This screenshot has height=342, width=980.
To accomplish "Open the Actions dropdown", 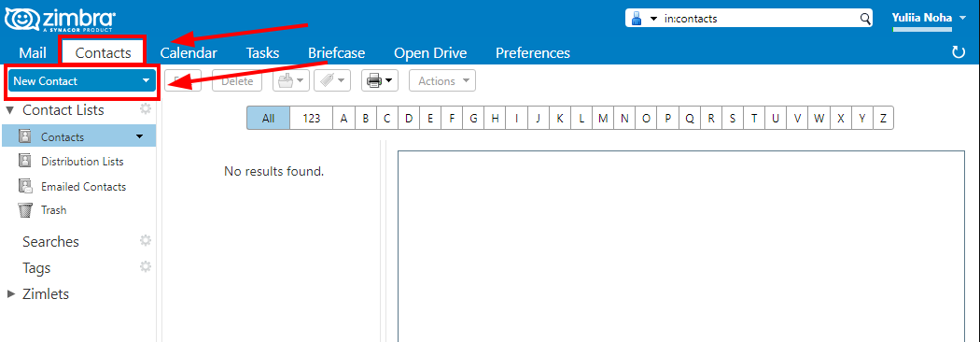I will click(442, 81).
